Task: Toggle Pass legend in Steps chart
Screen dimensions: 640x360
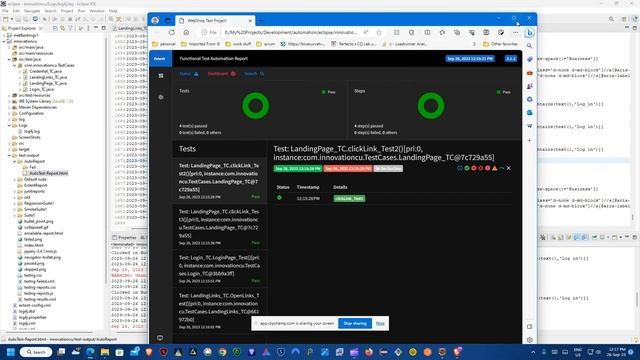Action: 503,92
